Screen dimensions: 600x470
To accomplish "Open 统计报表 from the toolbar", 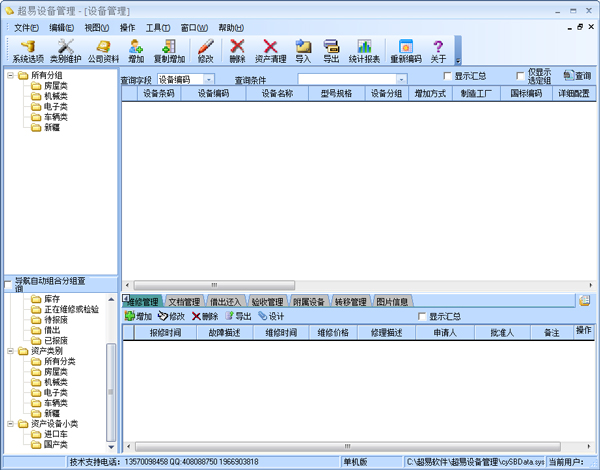I will tap(365, 51).
